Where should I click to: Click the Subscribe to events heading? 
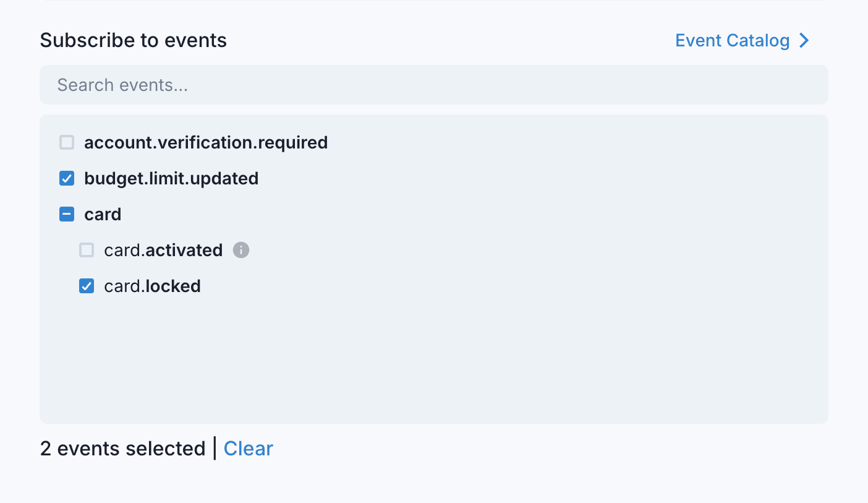pyautogui.click(x=133, y=40)
